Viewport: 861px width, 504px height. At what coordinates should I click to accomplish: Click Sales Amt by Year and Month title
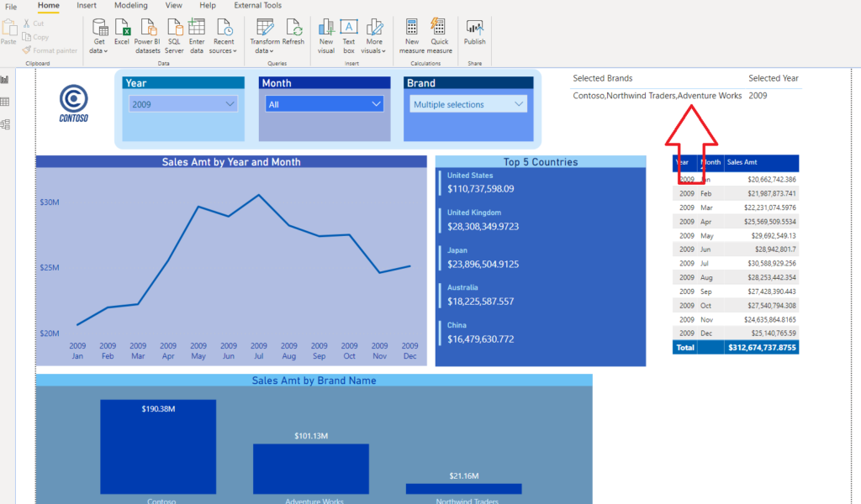tap(231, 162)
